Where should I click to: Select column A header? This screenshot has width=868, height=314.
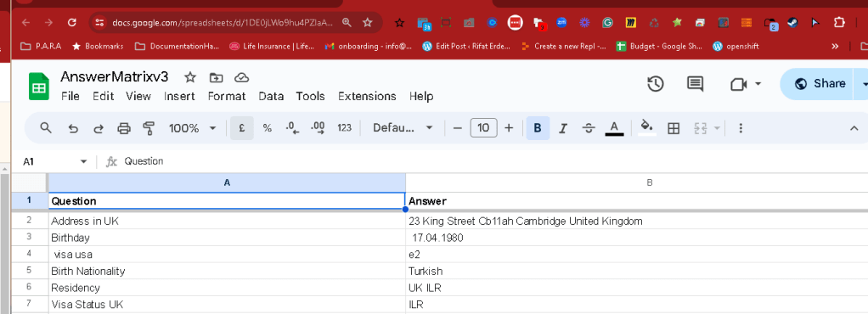coord(227,182)
